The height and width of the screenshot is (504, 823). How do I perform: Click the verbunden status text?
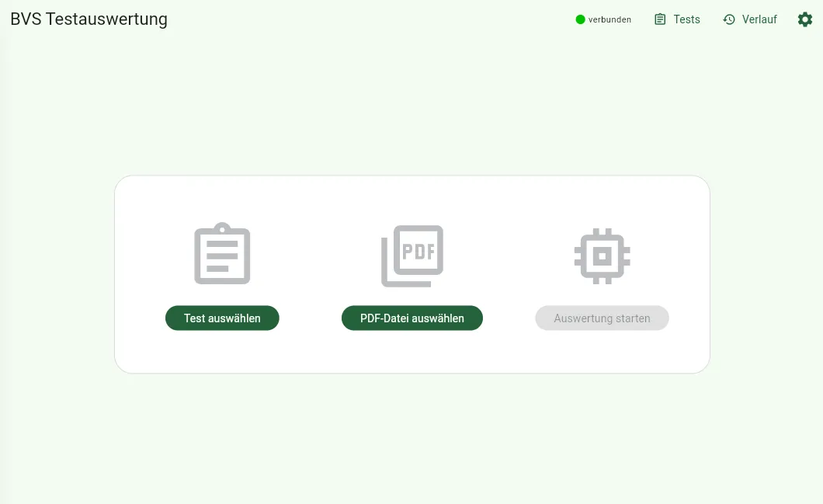(609, 19)
